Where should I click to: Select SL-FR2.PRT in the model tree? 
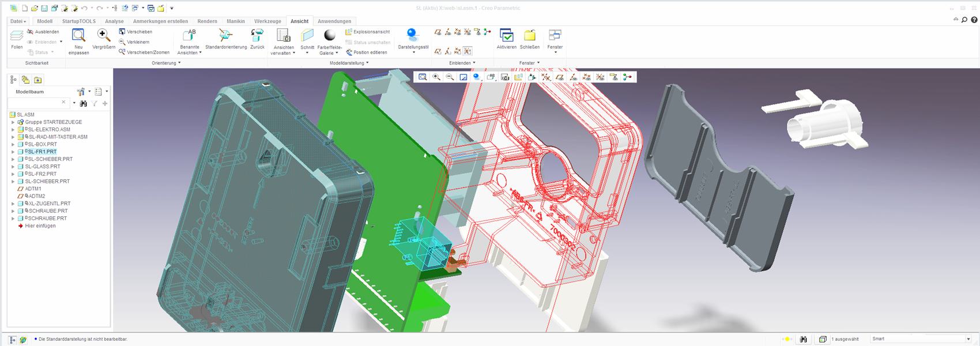click(x=43, y=174)
